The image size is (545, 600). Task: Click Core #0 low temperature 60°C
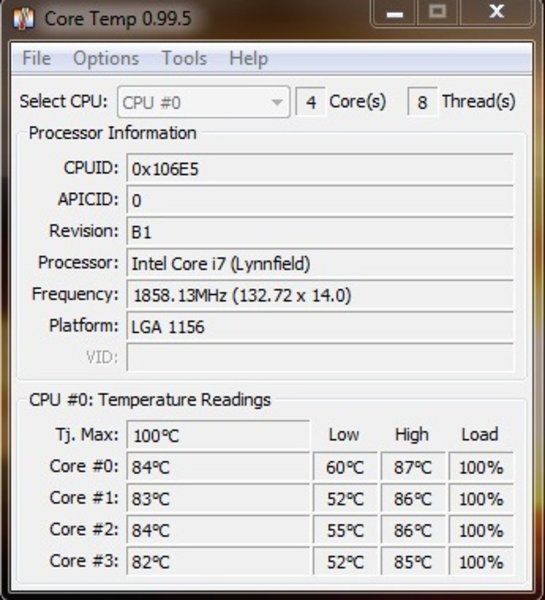(345, 466)
